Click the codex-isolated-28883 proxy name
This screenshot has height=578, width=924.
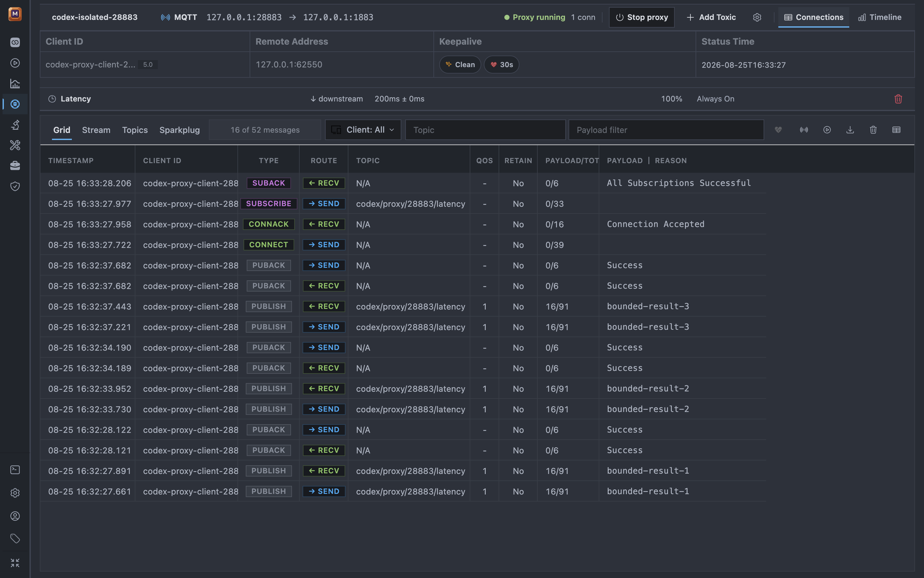95,17
